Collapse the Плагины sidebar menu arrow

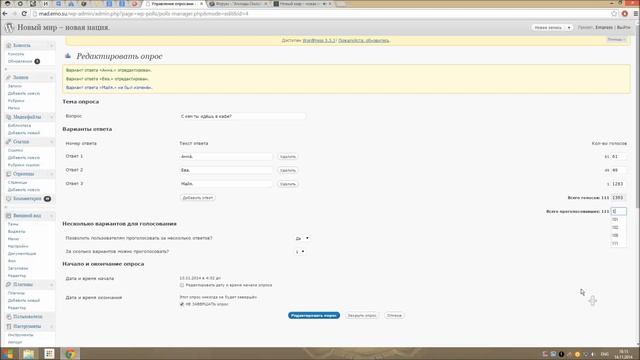51,284
